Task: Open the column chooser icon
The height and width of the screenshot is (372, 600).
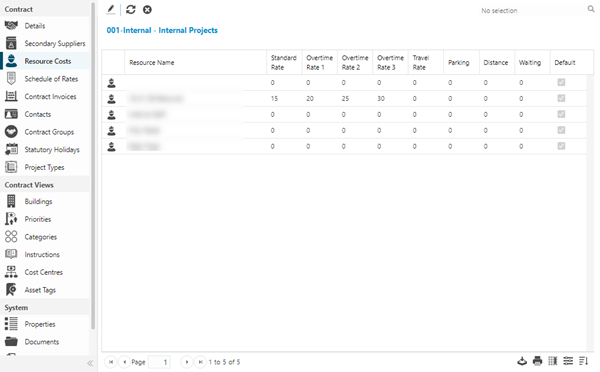Action: pyautogui.click(x=553, y=361)
